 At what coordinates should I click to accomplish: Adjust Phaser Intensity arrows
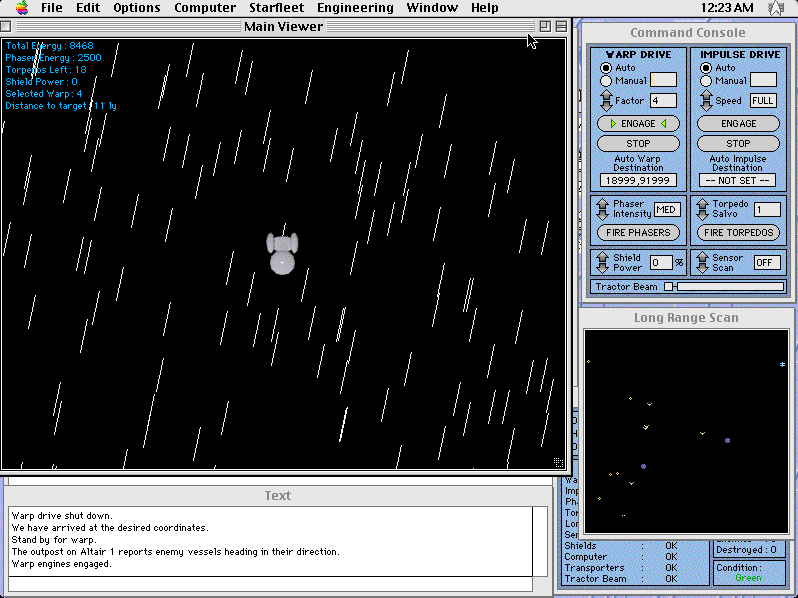point(603,209)
